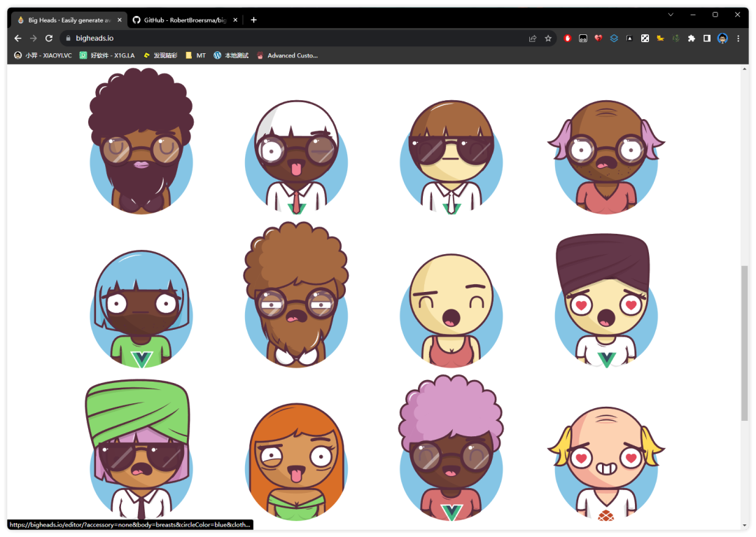Click the page vertical scrollbar thumb
This screenshot has width=756, height=537.
tap(744, 343)
